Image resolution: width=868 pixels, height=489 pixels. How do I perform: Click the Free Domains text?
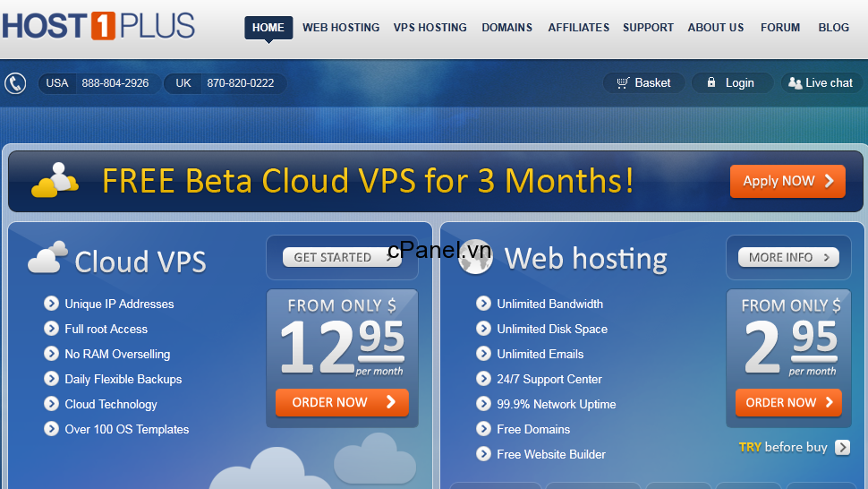(533, 429)
